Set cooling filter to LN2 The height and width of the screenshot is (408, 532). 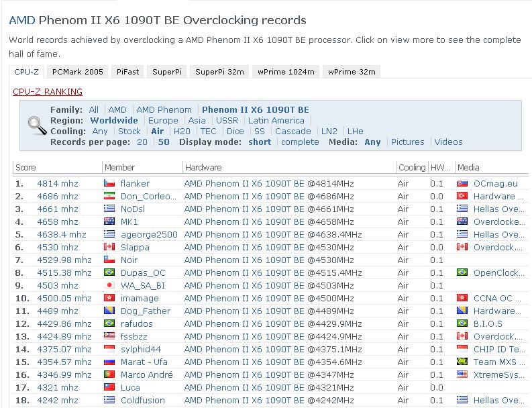click(x=329, y=132)
